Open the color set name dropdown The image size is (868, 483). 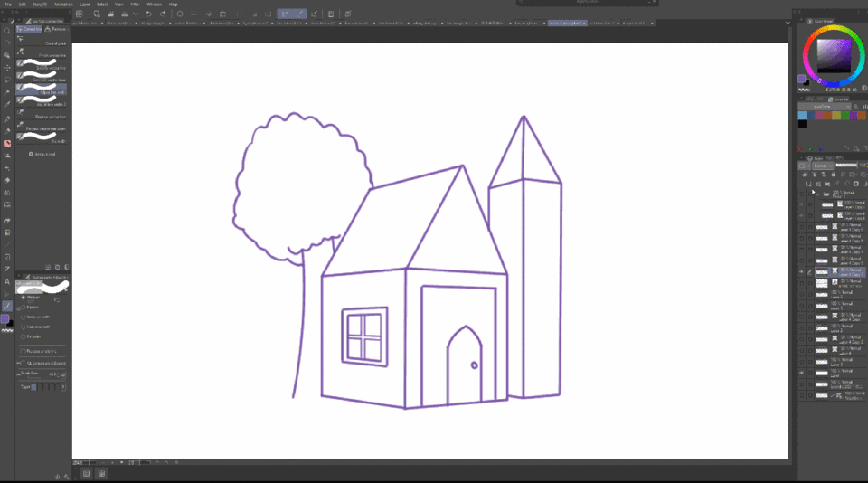point(825,107)
